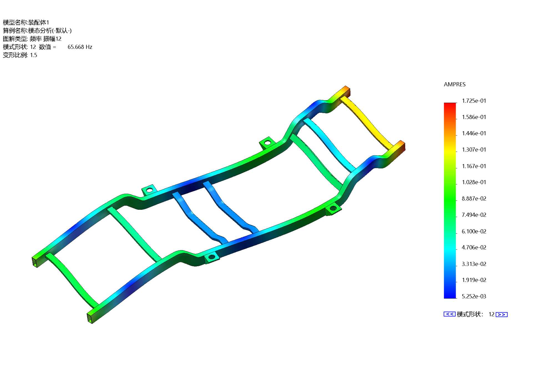Image resolution: width=555 pixels, height=392 pixels.
Task: Click the 模型名称:装配体1 title line
Action: (x=26, y=22)
